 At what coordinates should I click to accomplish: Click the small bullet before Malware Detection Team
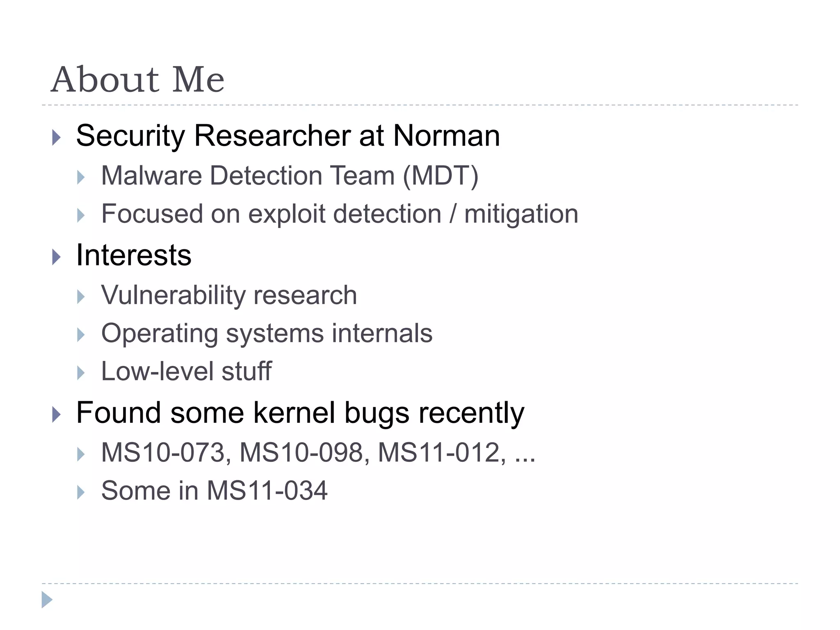pyautogui.click(x=81, y=178)
